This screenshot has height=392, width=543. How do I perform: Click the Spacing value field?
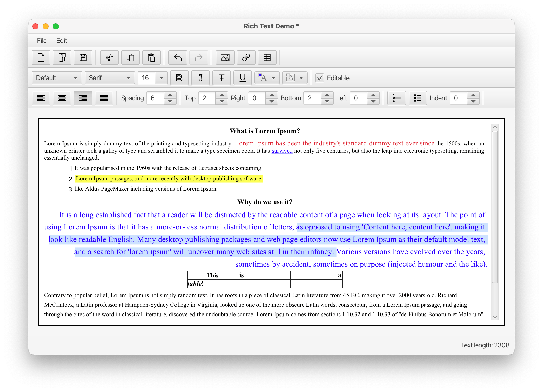(x=155, y=98)
